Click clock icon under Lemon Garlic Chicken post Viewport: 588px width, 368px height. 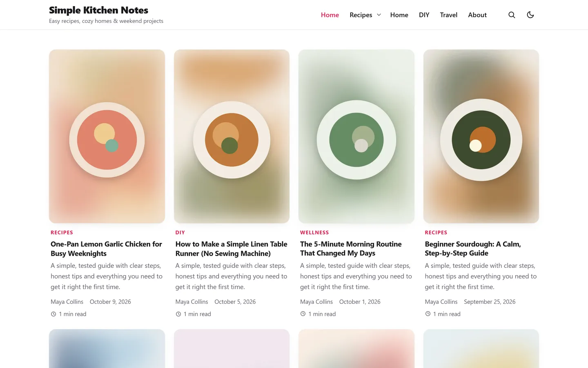(x=53, y=314)
